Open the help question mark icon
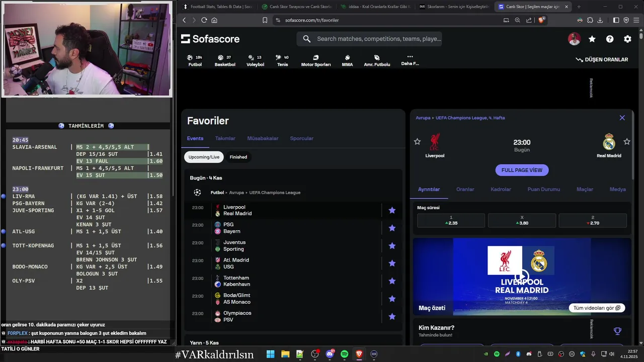This screenshot has height=362, width=644. coord(610,39)
